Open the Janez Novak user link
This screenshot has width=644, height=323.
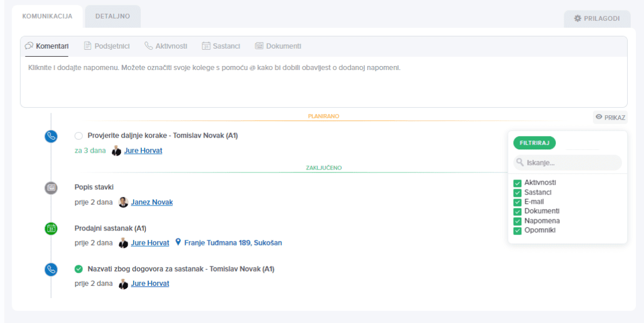pyautogui.click(x=152, y=202)
